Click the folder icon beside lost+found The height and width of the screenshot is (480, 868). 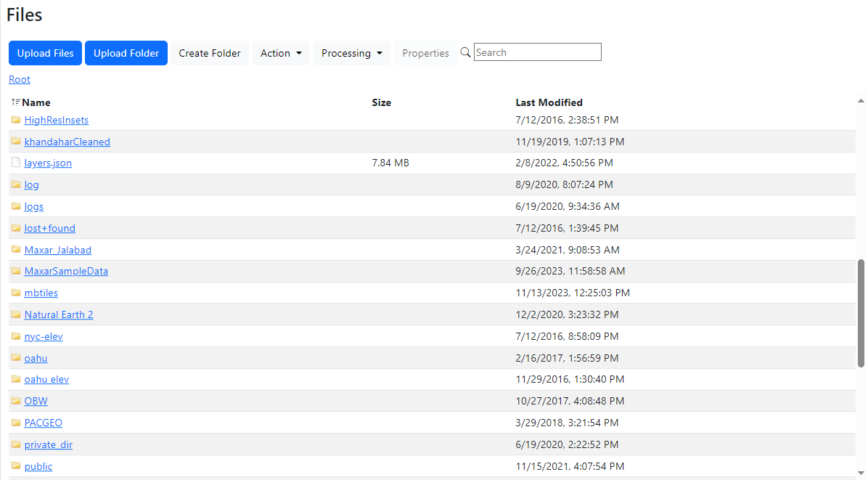pyautogui.click(x=16, y=228)
